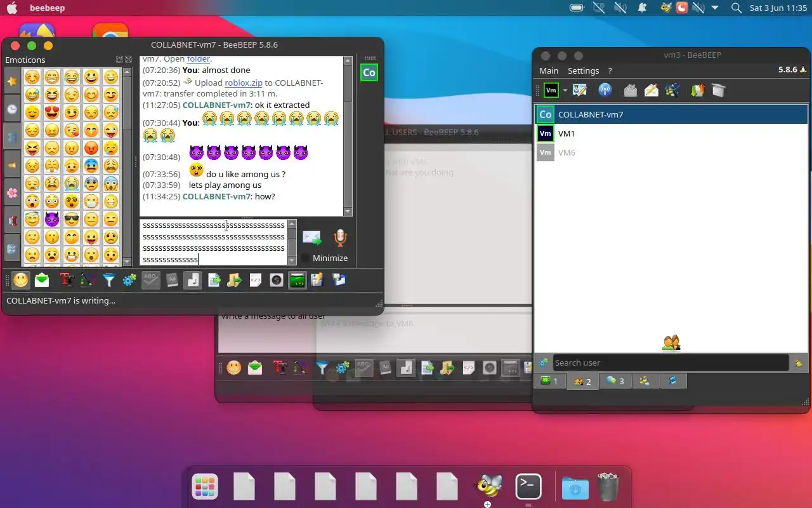Toggle the ABC spell check button
Screen dimensions: 812x508
coord(150,280)
